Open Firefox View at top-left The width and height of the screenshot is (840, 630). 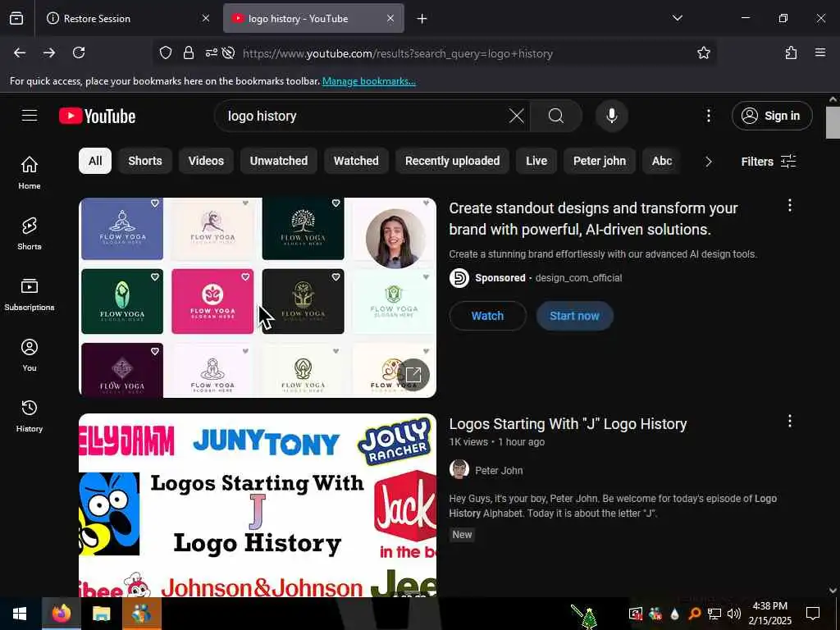click(x=16, y=18)
